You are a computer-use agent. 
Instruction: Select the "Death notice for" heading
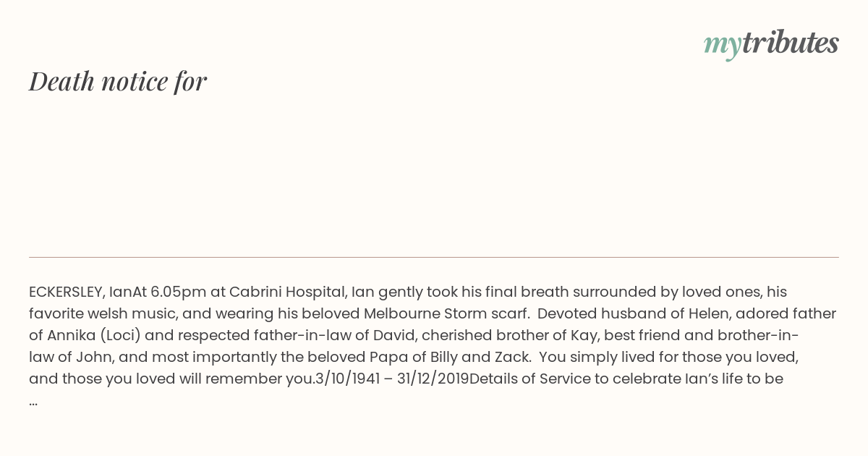[118, 81]
